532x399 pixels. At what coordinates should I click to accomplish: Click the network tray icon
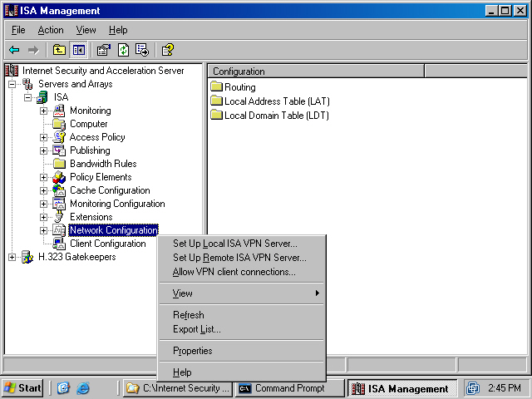[x=473, y=388]
